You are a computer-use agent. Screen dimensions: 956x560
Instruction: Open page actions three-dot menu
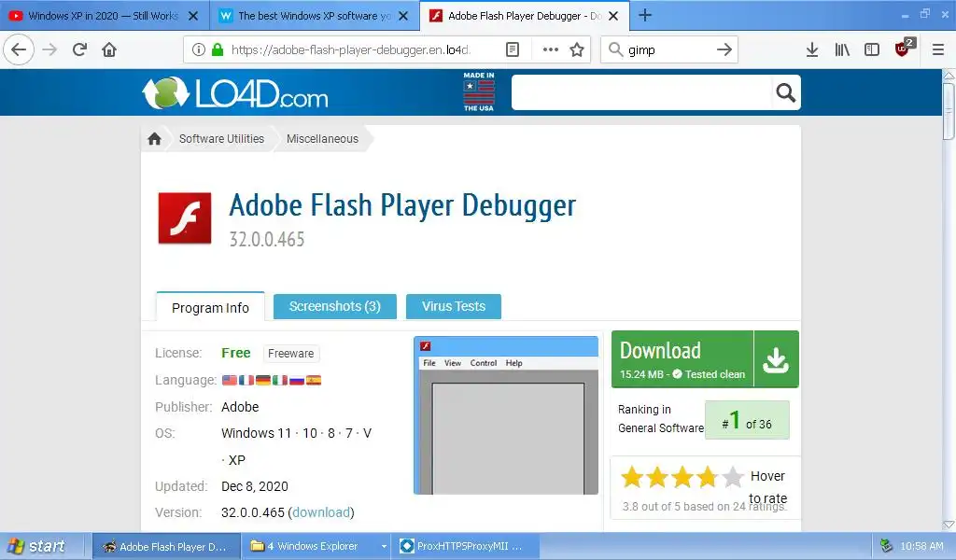550,49
